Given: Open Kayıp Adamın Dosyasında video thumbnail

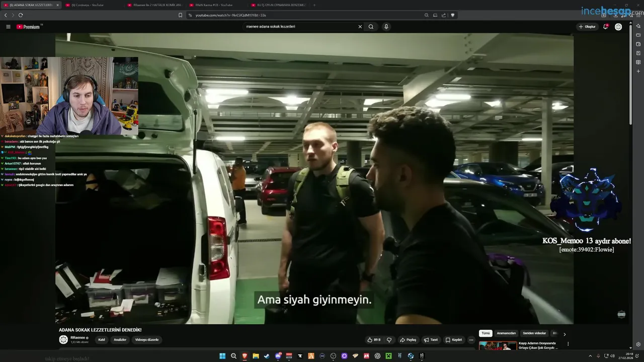Looking at the screenshot, I should (x=498, y=346).
